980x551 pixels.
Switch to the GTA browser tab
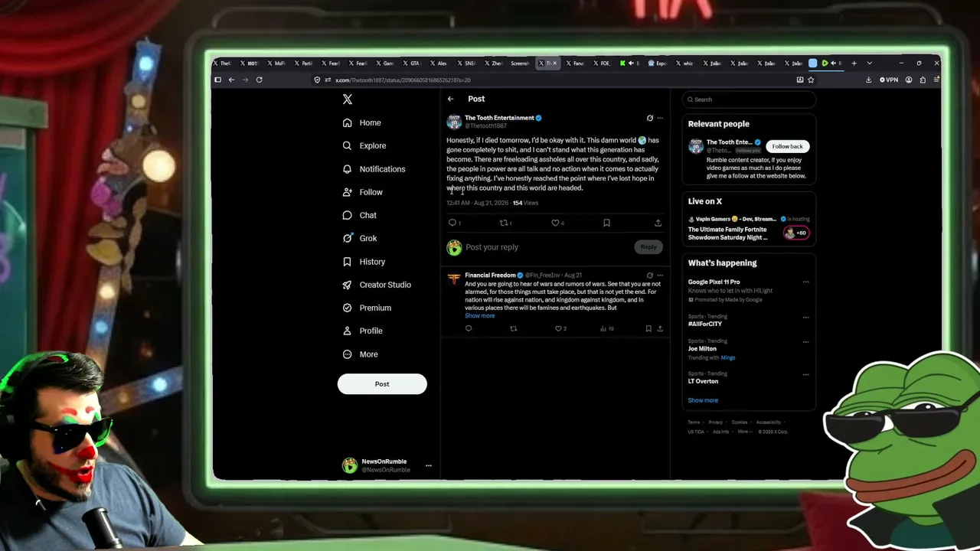tap(412, 64)
